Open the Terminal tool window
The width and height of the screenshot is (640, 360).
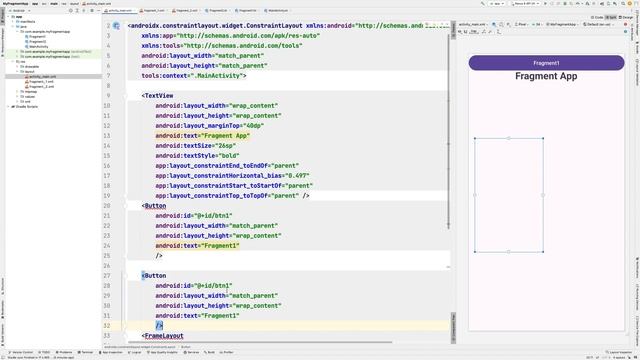(86, 352)
